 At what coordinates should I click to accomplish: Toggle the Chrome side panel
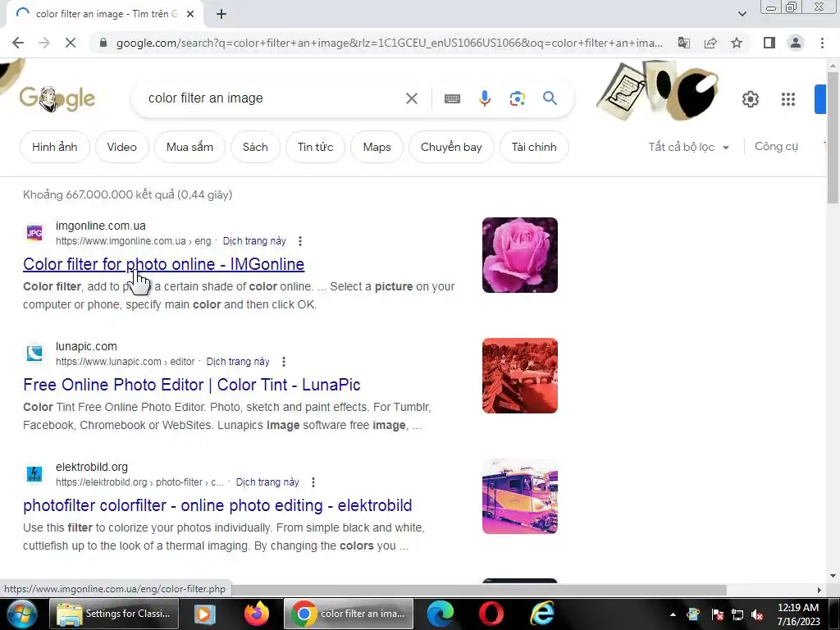point(769,43)
